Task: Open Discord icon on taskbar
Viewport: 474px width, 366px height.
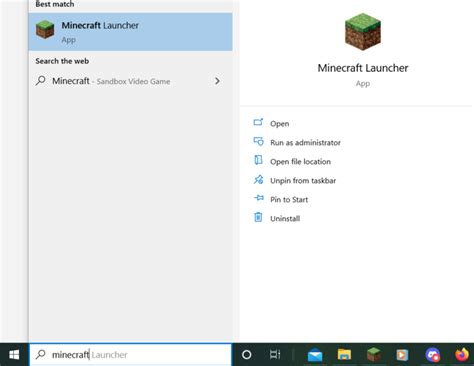Action: pos(432,355)
